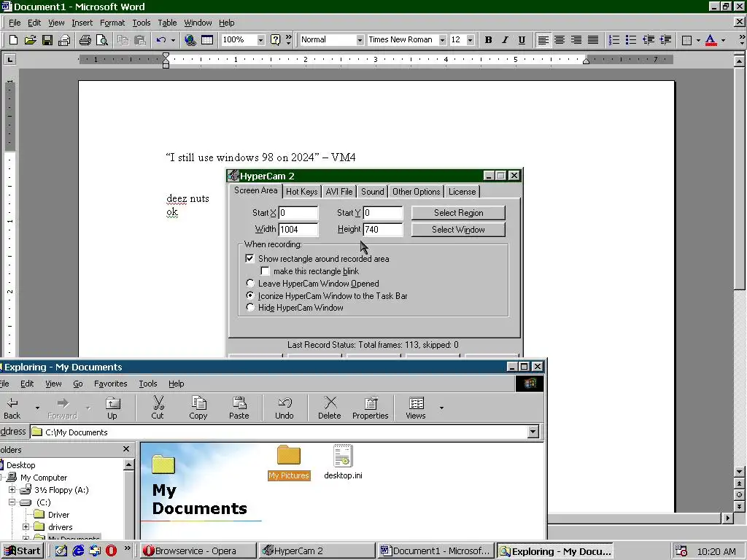Open the Undo history dropdown arrow in Word
The image size is (747, 560).
pyautogui.click(x=173, y=40)
